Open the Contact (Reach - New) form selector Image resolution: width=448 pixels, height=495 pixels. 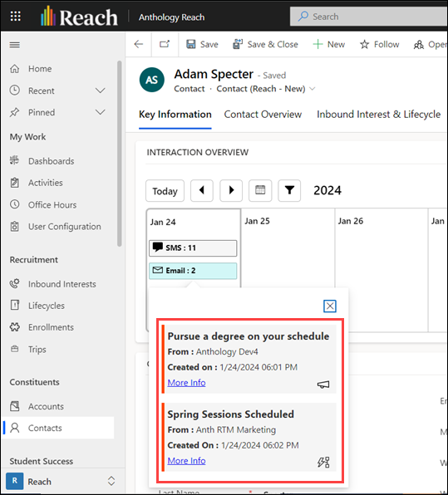[x=265, y=89]
